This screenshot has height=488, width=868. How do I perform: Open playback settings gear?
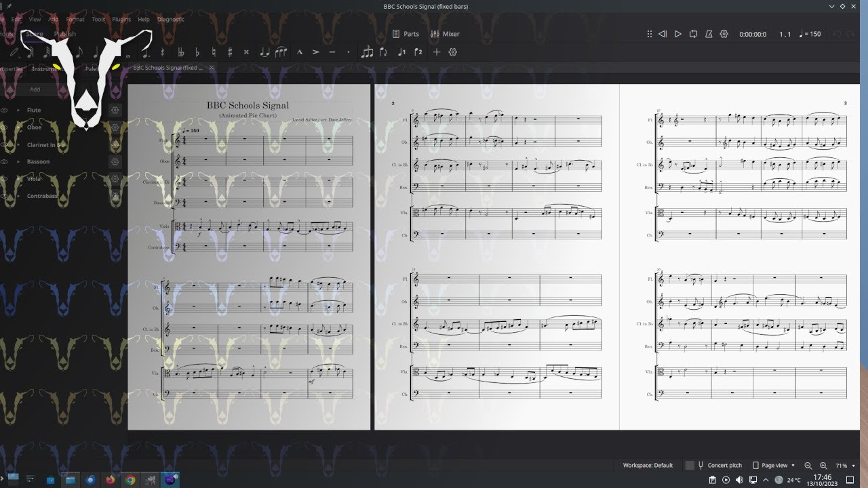tap(724, 34)
